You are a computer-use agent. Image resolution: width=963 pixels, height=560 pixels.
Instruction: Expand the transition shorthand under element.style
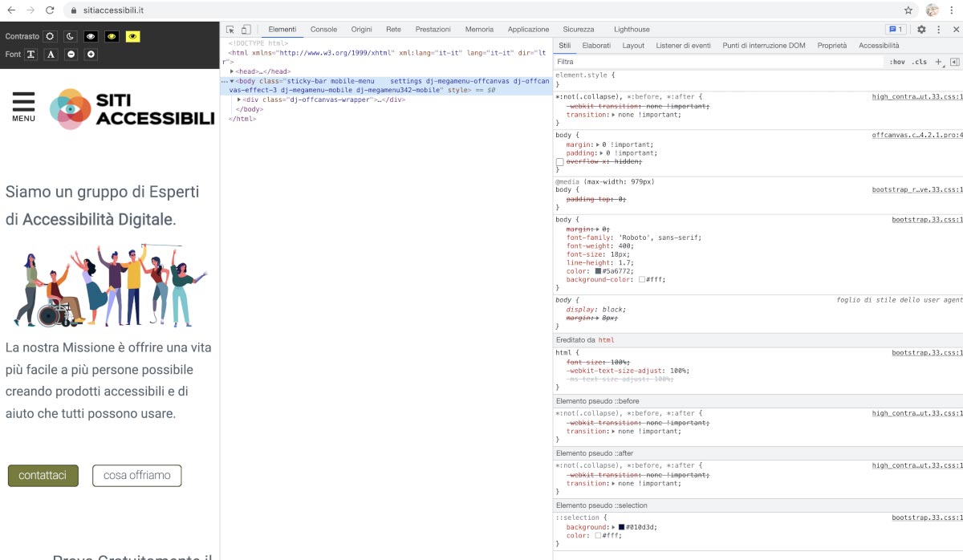[614, 115]
